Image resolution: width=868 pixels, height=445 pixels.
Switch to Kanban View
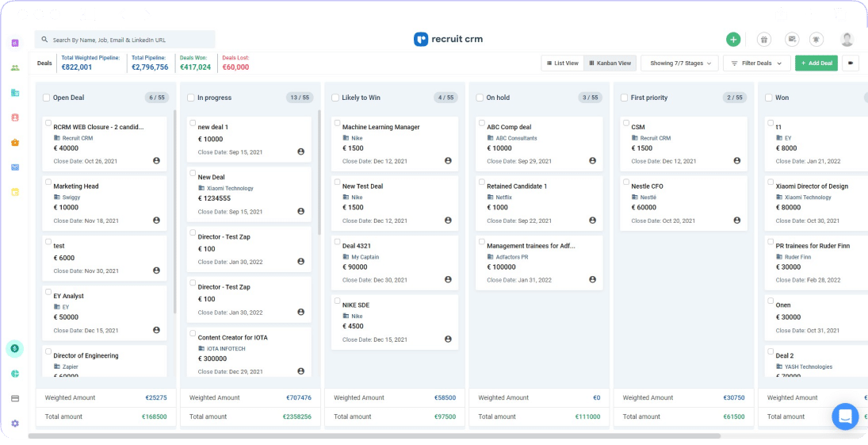click(x=610, y=63)
